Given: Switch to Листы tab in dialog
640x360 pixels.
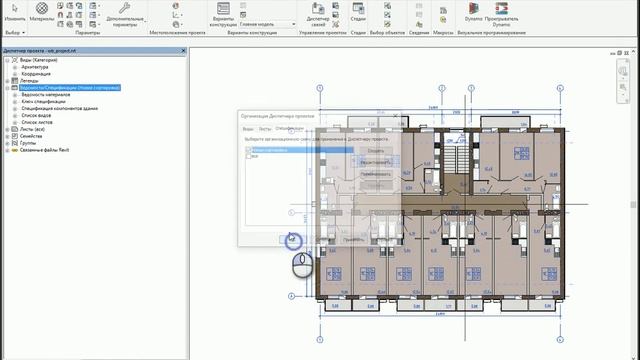Looking at the screenshot, I should tap(265, 129).
